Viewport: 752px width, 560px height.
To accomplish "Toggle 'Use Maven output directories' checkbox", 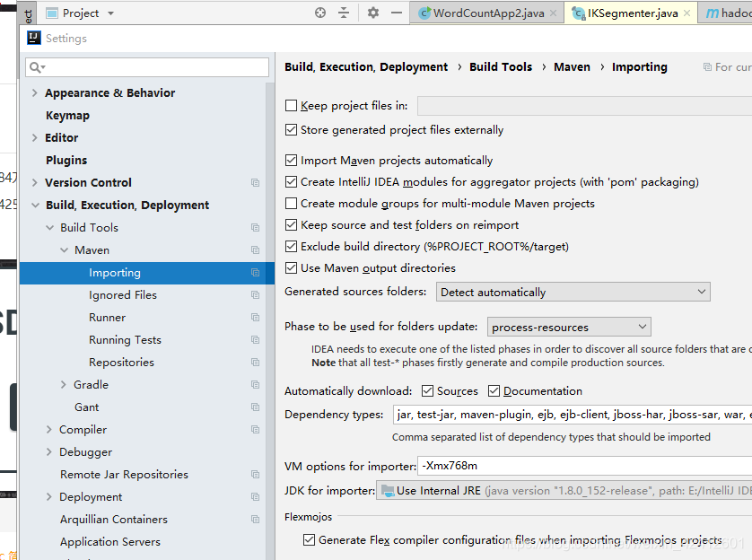I will click(x=291, y=268).
